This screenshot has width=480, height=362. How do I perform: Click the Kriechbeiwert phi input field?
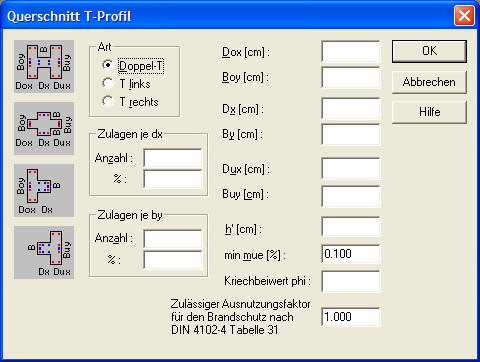[351, 281]
